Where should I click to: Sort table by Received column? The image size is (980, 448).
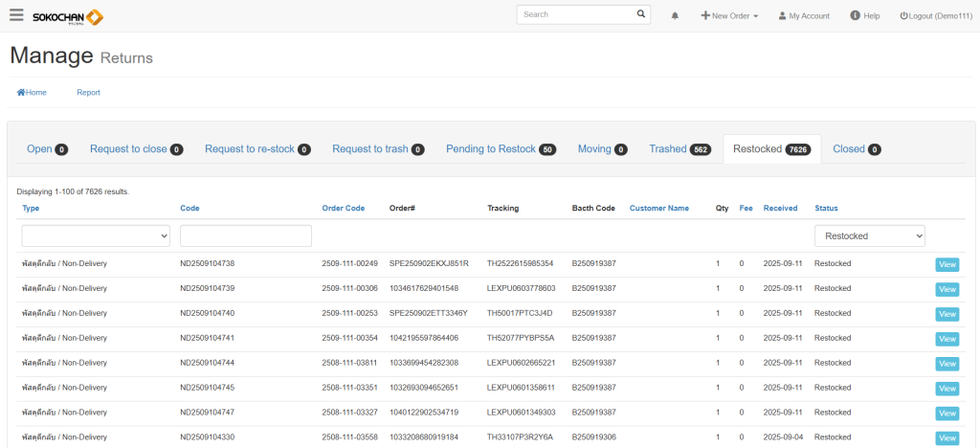pyautogui.click(x=780, y=208)
